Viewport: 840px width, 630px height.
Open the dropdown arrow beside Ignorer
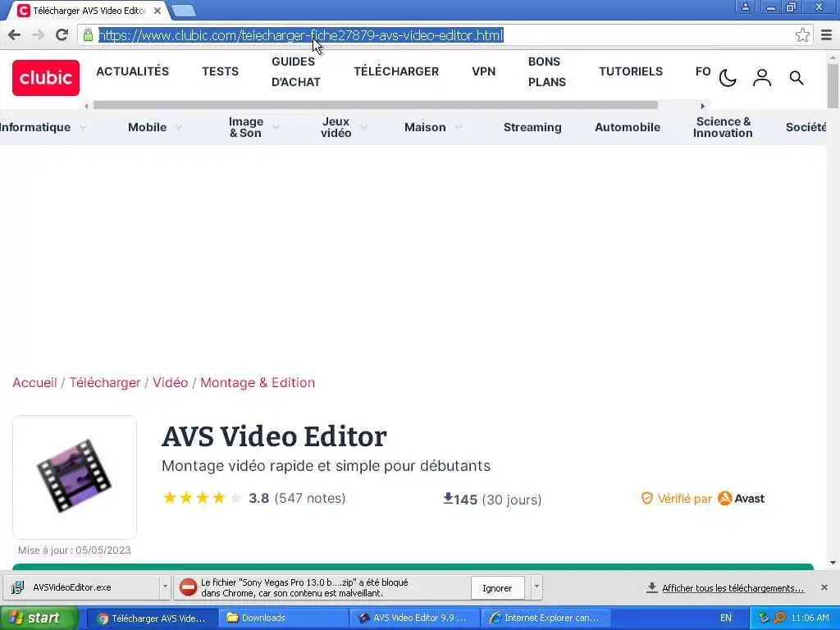click(536, 587)
